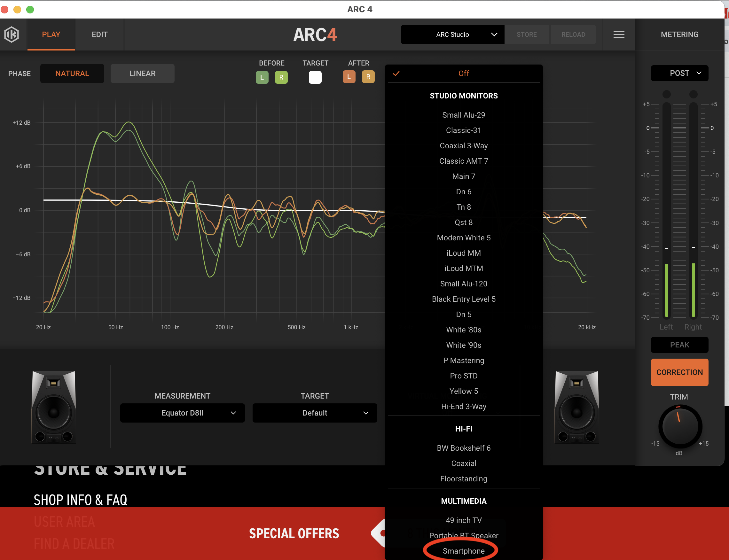Select the Tn 8 entry

pyautogui.click(x=464, y=207)
